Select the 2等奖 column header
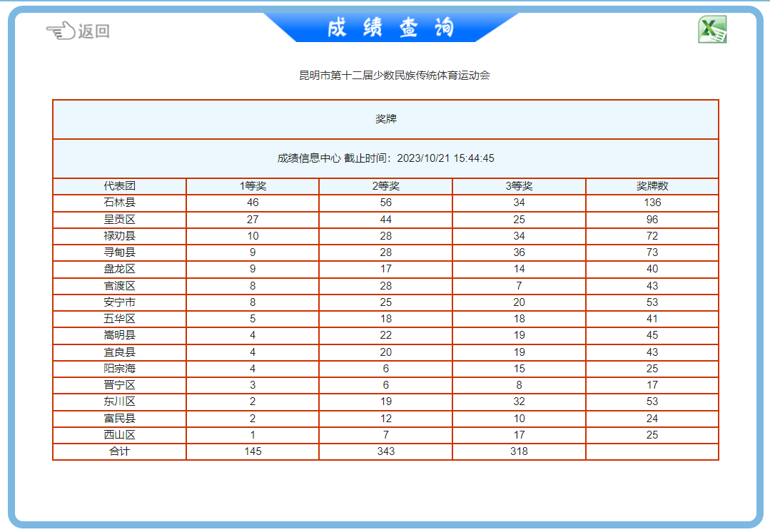770x532 pixels. click(x=386, y=186)
